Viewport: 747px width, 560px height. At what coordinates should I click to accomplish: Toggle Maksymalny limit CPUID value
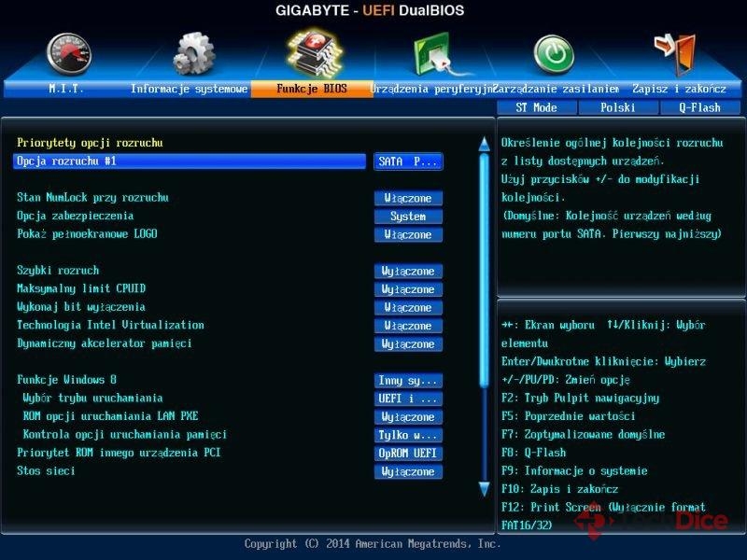point(408,289)
